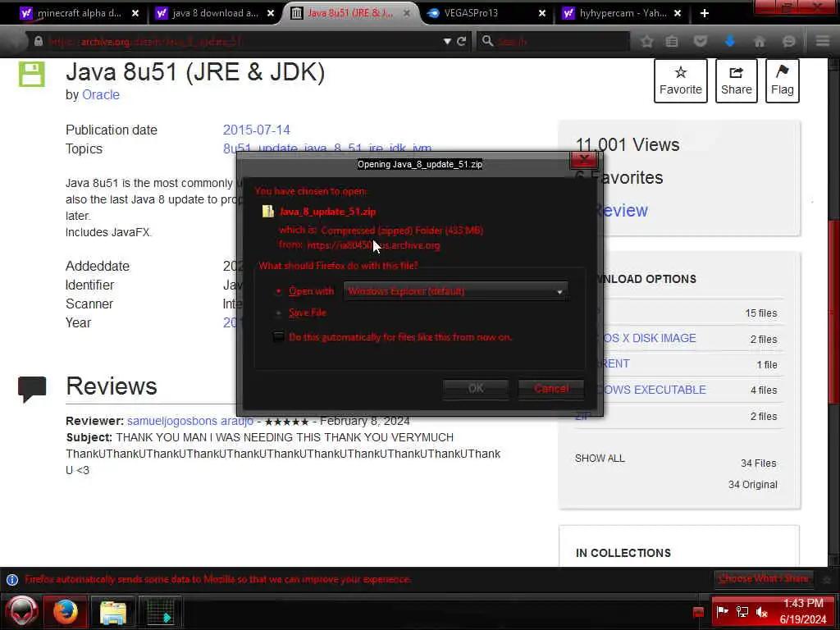The height and width of the screenshot is (630, 840).
Task: Click the chat bubble toolbar icon
Action: (x=788, y=41)
